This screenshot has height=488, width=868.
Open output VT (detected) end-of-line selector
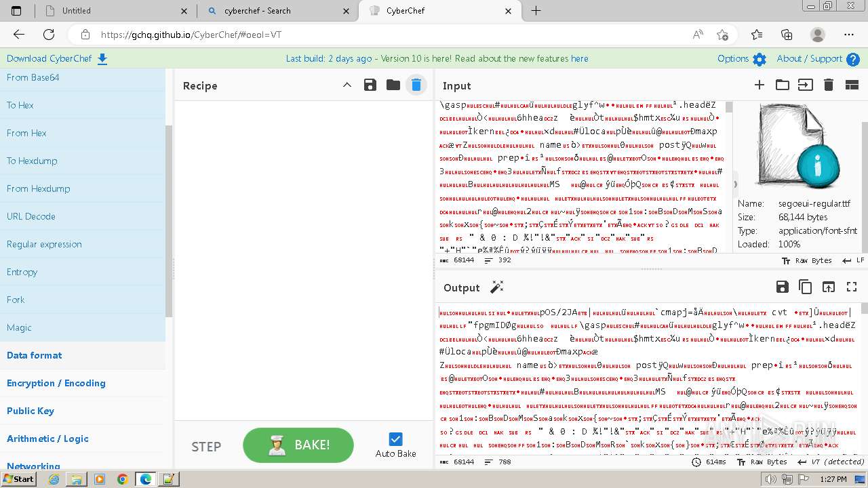pos(831,462)
